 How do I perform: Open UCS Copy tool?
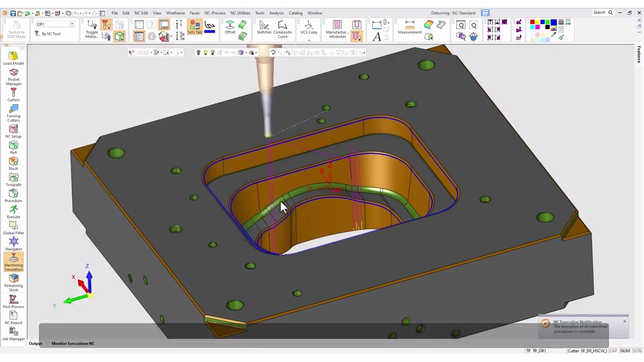(x=309, y=28)
